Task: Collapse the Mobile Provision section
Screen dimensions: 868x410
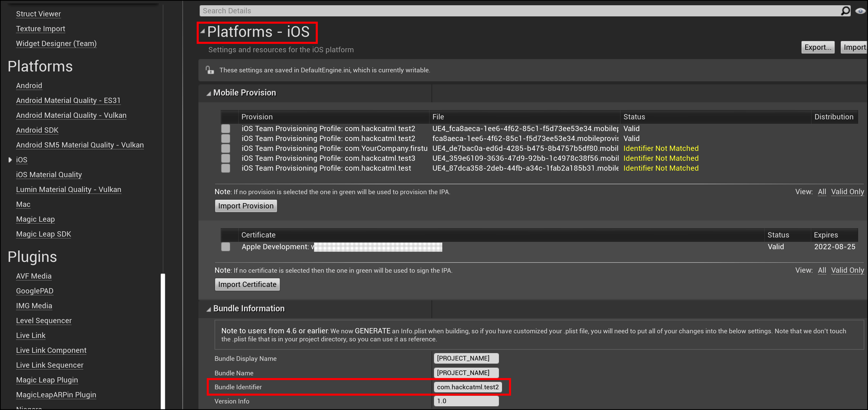Action: click(x=209, y=93)
